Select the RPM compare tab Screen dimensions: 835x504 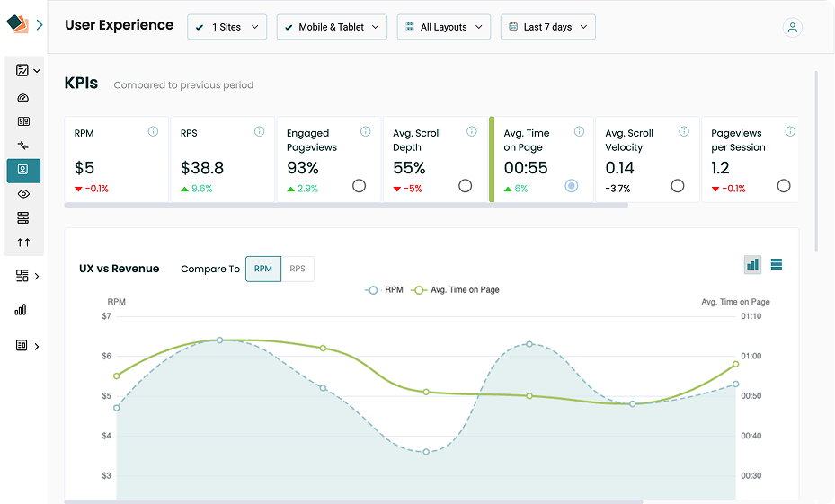pos(263,269)
